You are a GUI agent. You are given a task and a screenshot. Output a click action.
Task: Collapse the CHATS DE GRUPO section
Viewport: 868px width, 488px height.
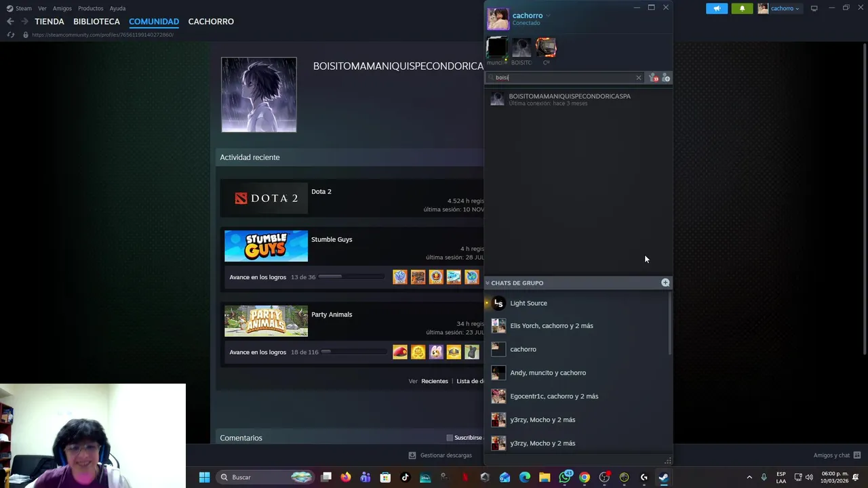tap(487, 283)
